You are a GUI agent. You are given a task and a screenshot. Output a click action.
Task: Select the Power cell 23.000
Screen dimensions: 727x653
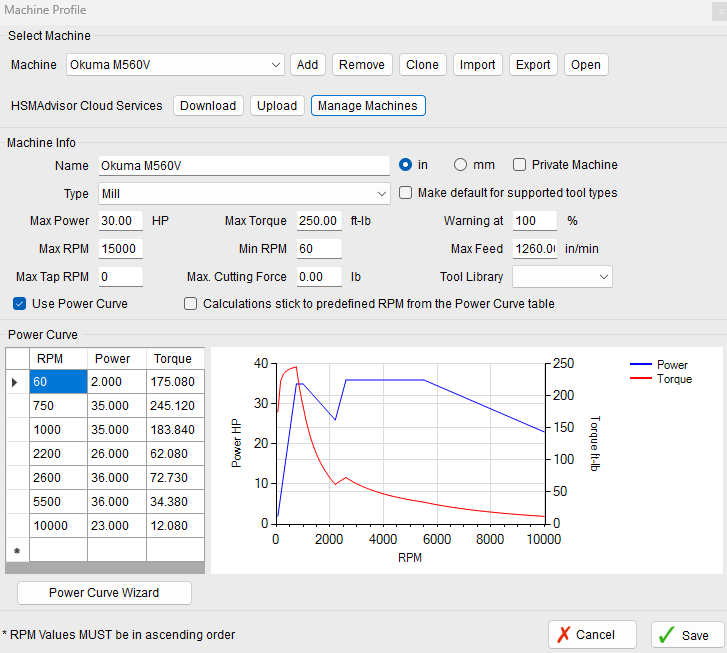[x=117, y=526]
